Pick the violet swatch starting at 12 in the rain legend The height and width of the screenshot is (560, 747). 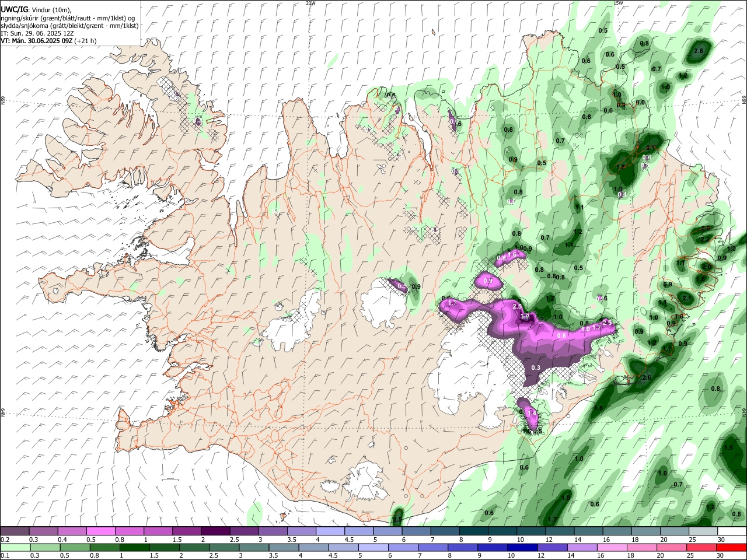coord(553,547)
